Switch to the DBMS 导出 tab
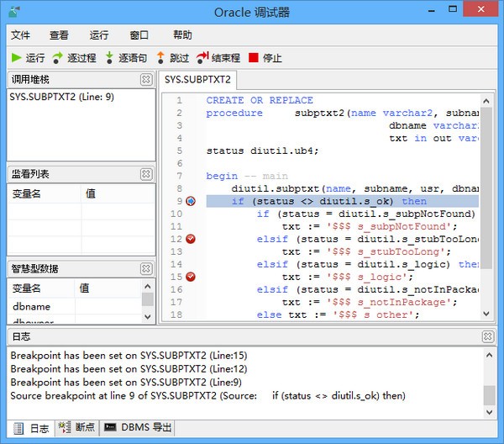 point(138,428)
